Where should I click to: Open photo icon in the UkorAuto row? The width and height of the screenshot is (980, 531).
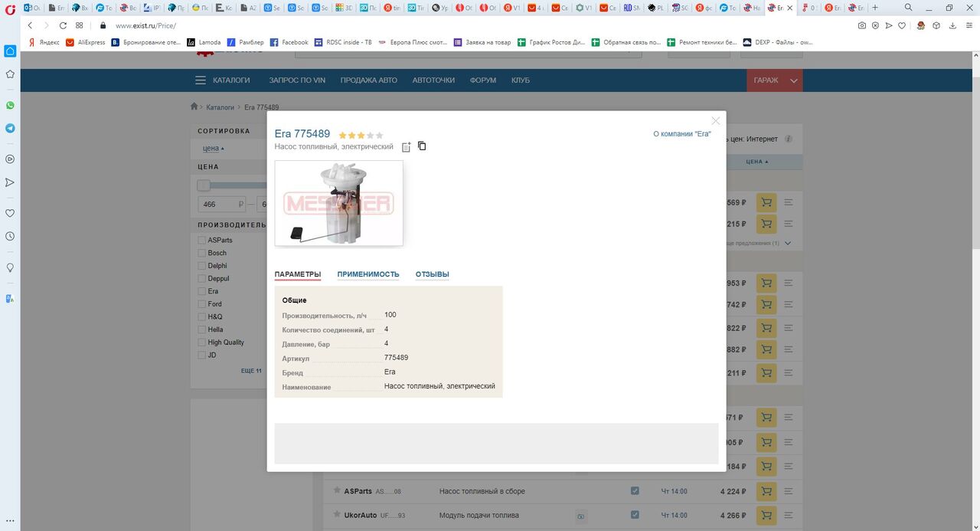pos(580,516)
